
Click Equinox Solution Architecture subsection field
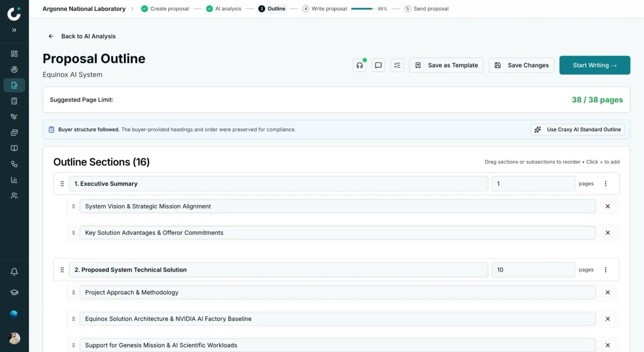click(338, 319)
